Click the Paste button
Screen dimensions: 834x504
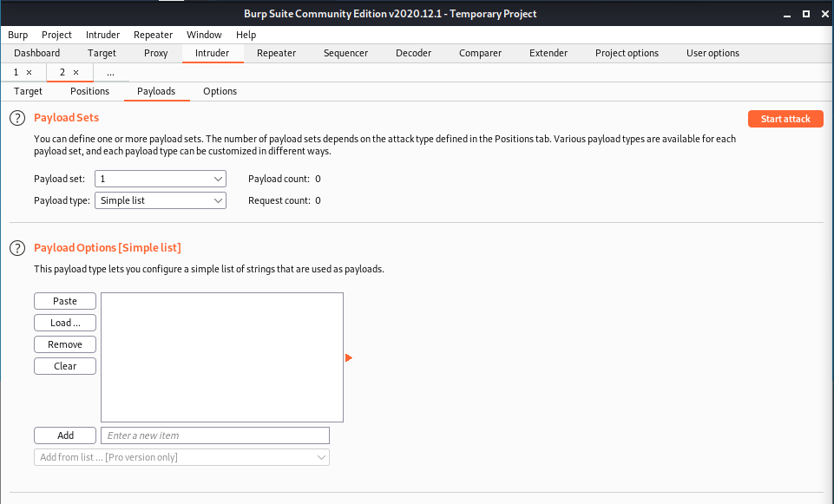coord(65,301)
